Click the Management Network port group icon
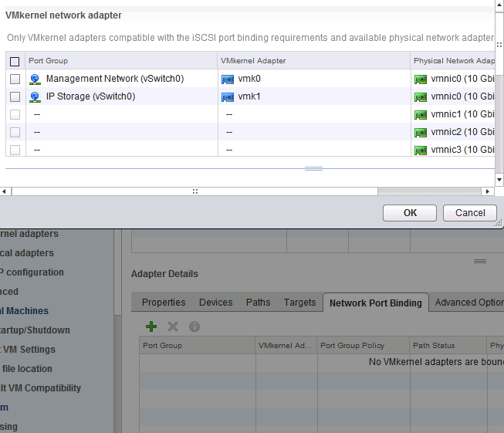Screen dimensions: 504x433 click(35, 79)
